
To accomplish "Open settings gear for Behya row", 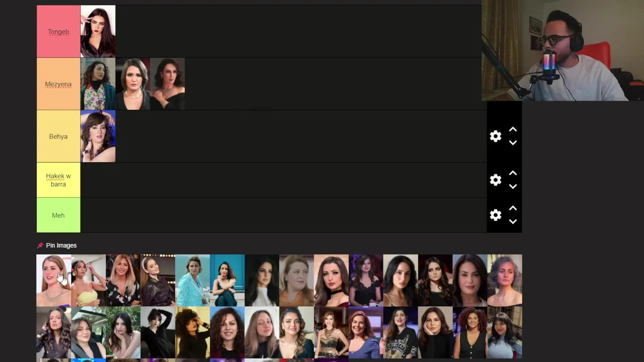I will coord(496,136).
